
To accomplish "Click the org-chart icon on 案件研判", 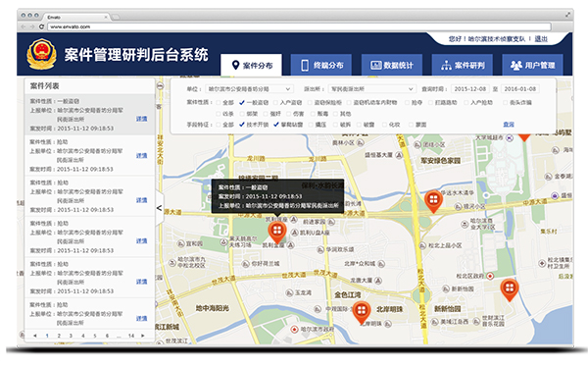I will pyautogui.click(x=446, y=66).
